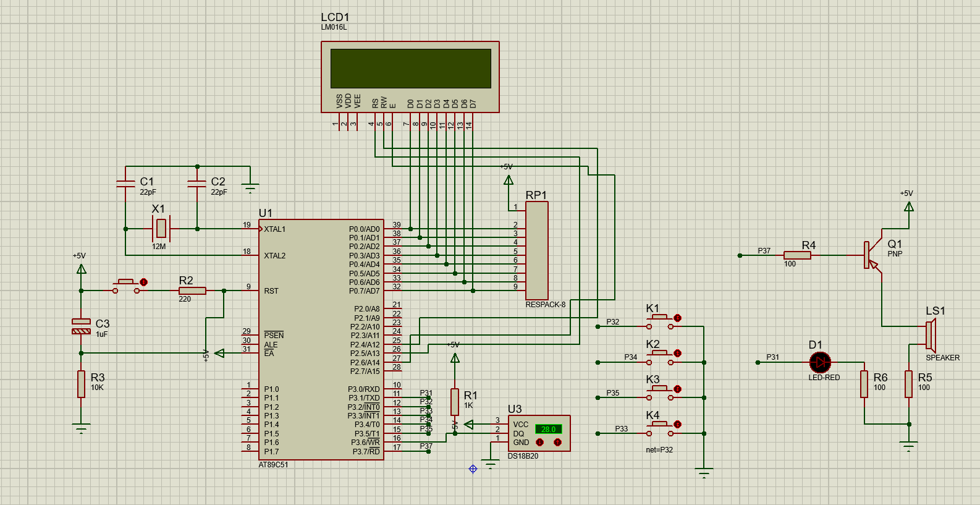
Task: Select the AT89C51 microcontroller U1 body
Action: coord(321,339)
